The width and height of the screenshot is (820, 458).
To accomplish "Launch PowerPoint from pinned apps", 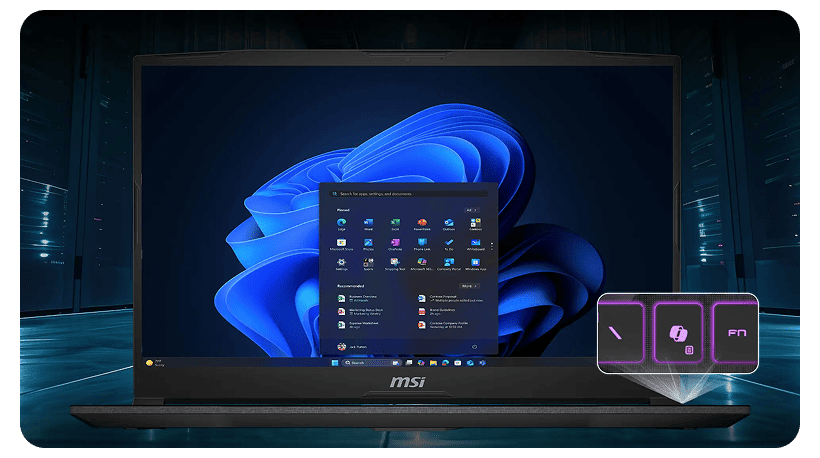I will click(422, 223).
